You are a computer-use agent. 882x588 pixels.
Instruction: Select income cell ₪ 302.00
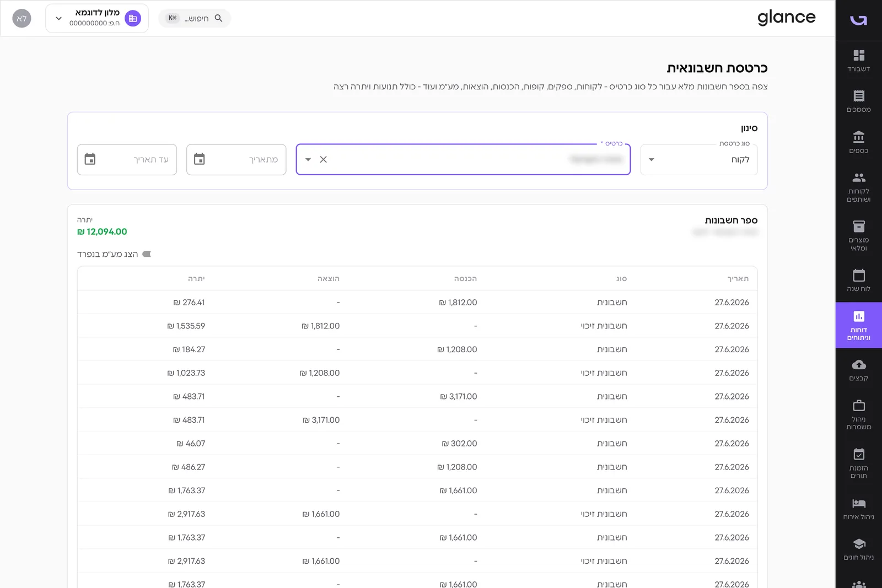(x=460, y=444)
